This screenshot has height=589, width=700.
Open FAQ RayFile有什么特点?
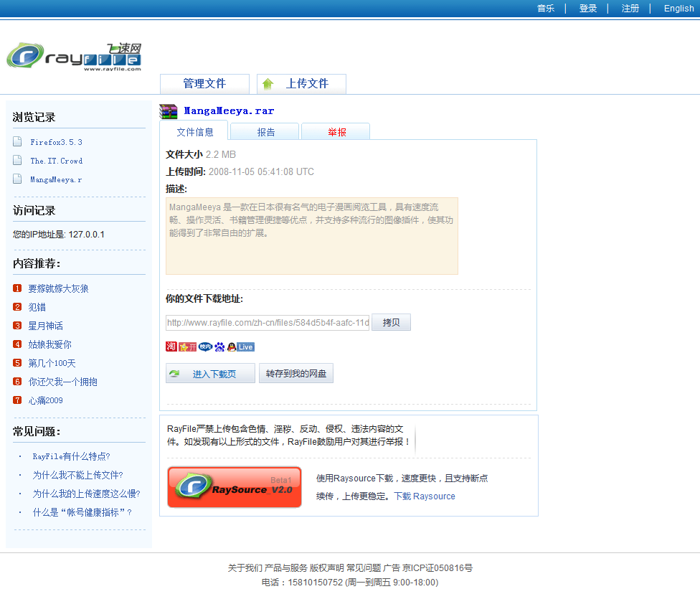point(72,456)
